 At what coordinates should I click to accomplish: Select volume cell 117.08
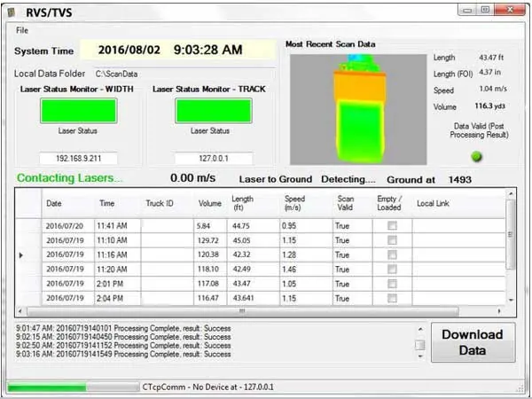tap(210, 284)
